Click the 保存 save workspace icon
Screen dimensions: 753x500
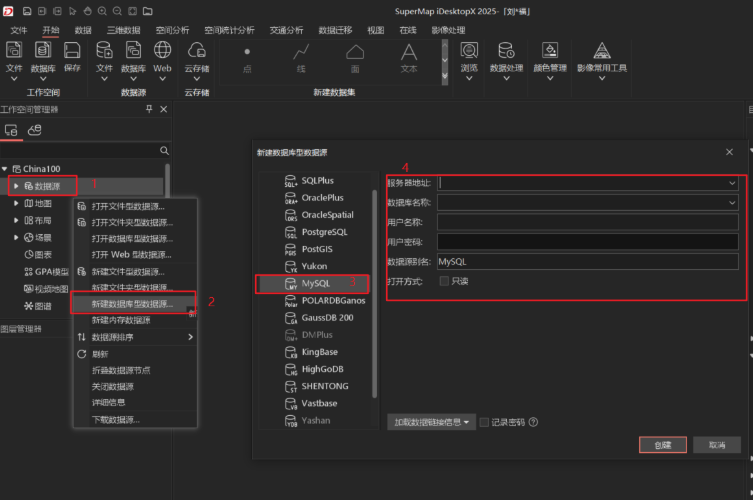pyautogui.click(x=72, y=50)
